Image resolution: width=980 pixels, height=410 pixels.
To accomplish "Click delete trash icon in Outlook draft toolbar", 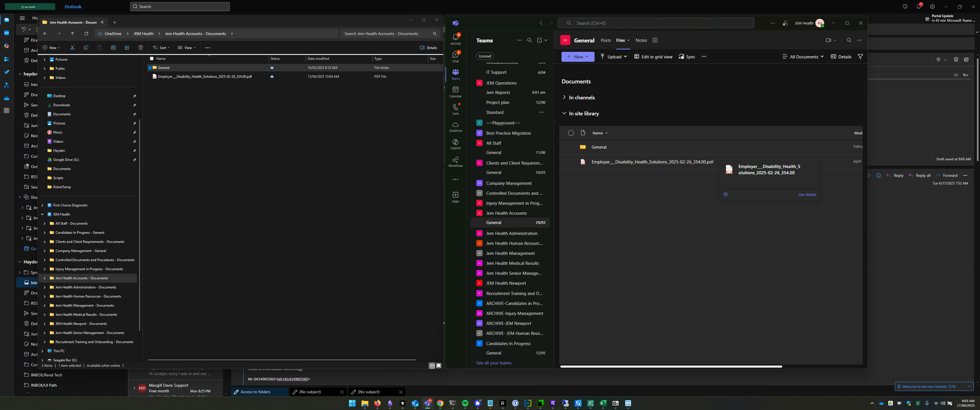I will pos(956,59).
